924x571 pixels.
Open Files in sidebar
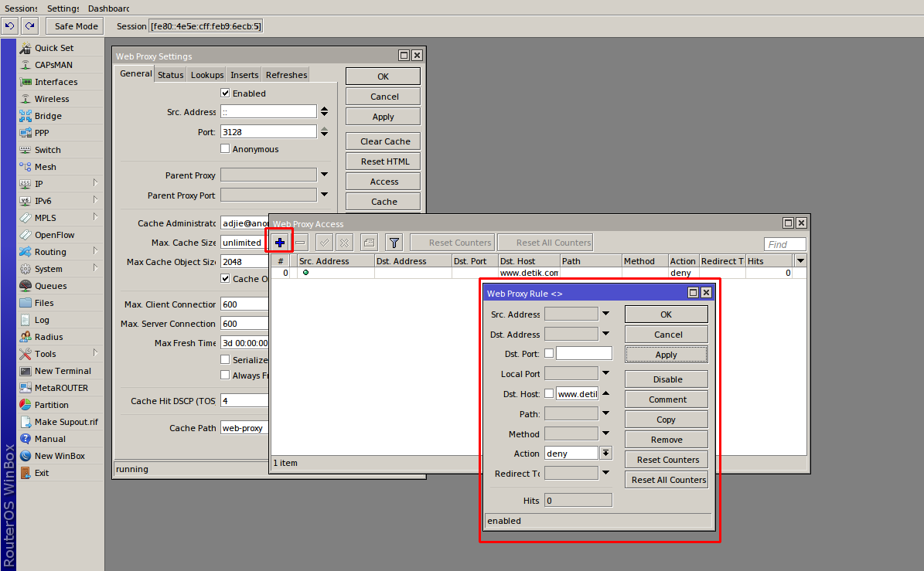[60, 303]
